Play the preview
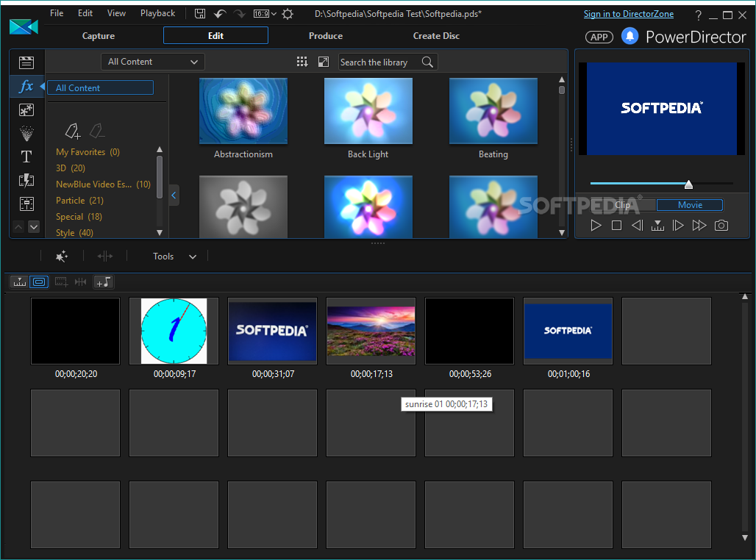The image size is (756, 560). click(596, 226)
